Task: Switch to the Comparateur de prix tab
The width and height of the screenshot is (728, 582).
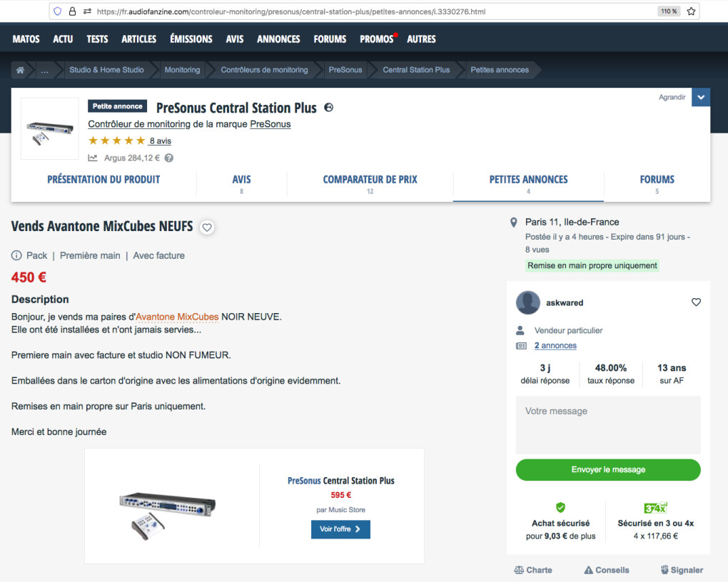Action: 370,180
